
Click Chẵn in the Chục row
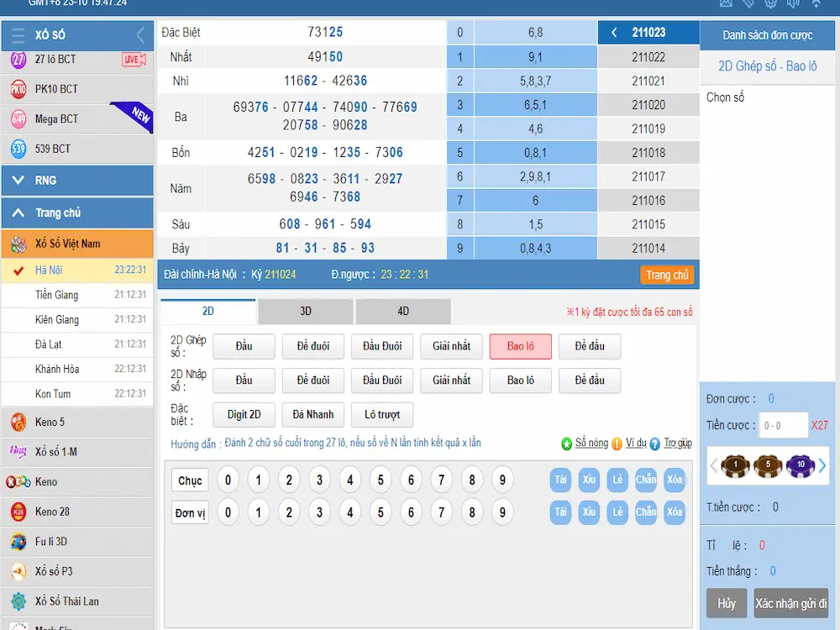tap(646, 480)
